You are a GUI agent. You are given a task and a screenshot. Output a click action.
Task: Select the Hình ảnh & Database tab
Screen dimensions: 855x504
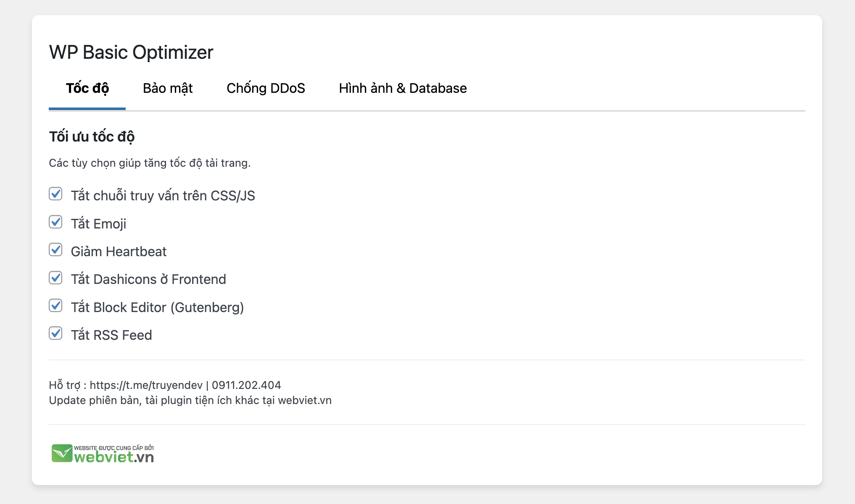click(403, 88)
